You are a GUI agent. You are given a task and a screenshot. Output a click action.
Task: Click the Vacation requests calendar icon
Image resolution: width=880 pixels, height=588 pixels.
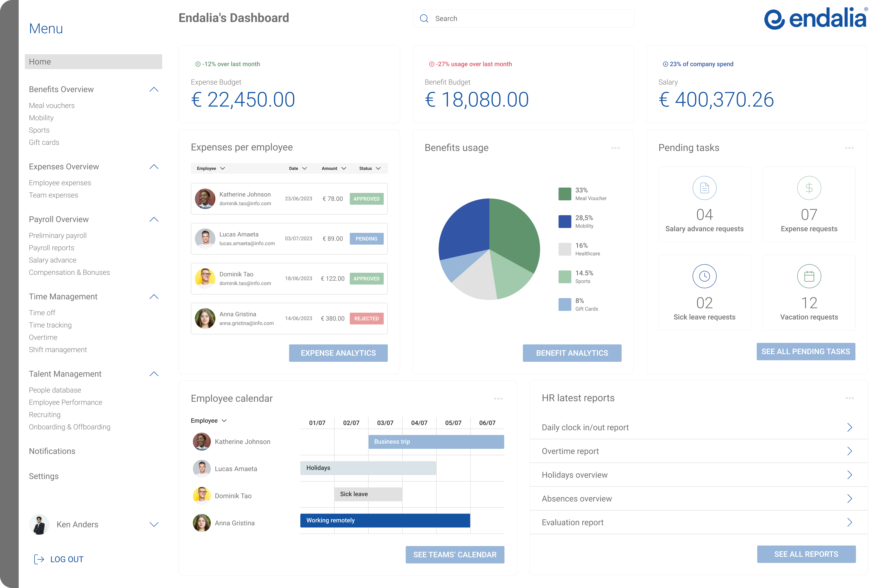pos(809,276)
